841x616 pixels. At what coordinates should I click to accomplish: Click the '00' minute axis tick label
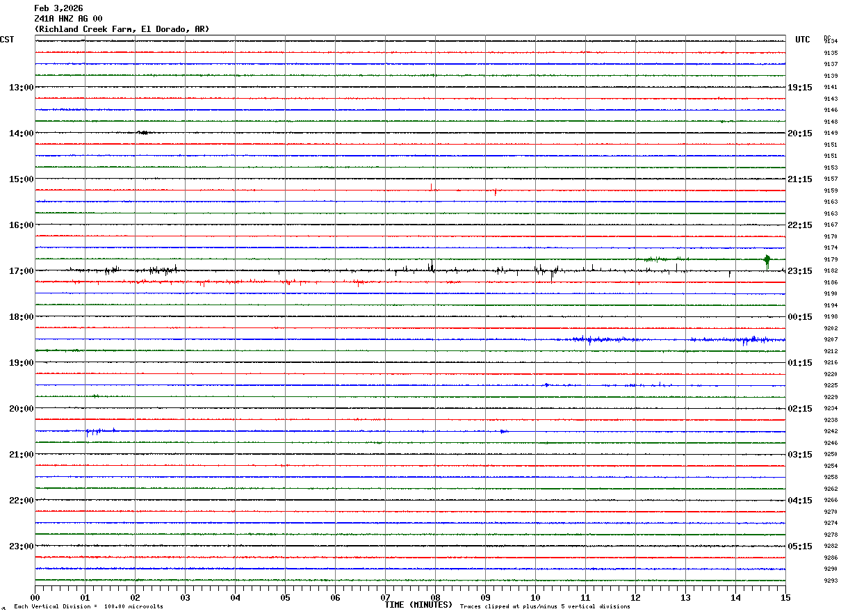pos(35,597)
